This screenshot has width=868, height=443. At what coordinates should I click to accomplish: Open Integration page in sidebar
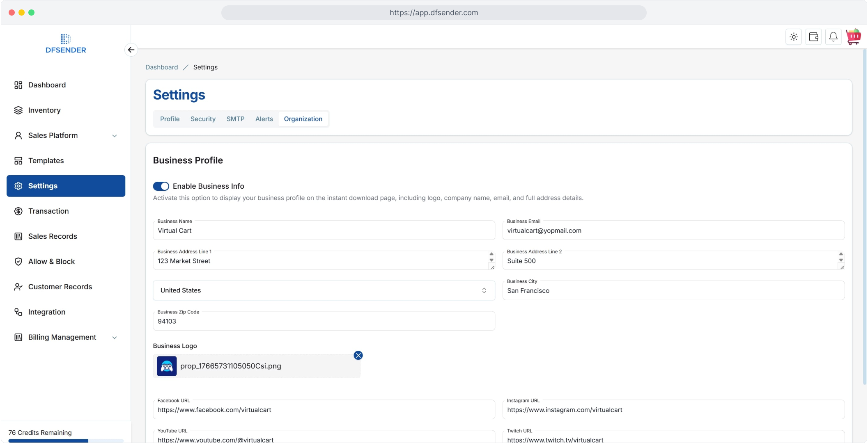(46, 312)
